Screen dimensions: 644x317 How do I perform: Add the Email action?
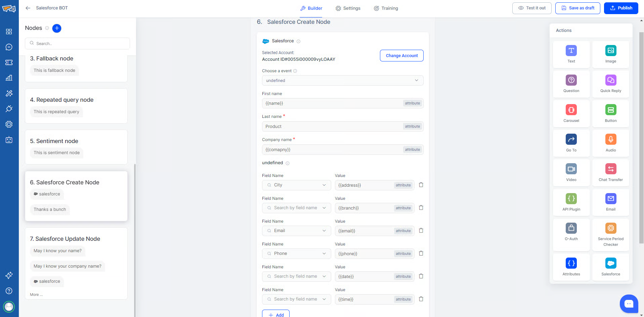point(610,202)
